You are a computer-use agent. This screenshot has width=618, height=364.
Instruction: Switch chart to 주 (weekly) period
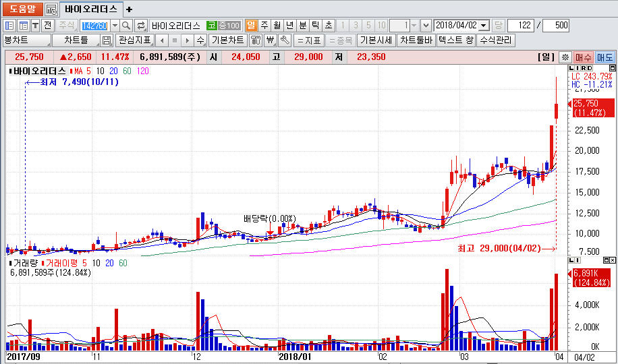pyautogui.click(x=264, y=26)
